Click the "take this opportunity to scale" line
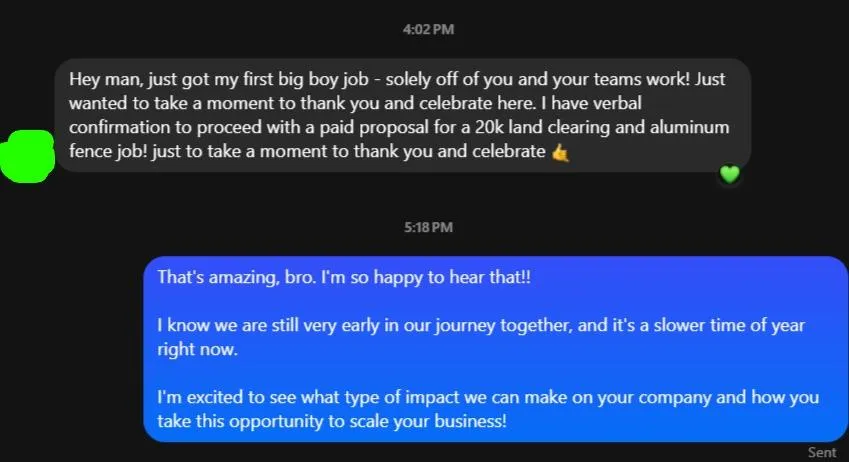This screenshot has width=849, height=462. coord(332,421)
